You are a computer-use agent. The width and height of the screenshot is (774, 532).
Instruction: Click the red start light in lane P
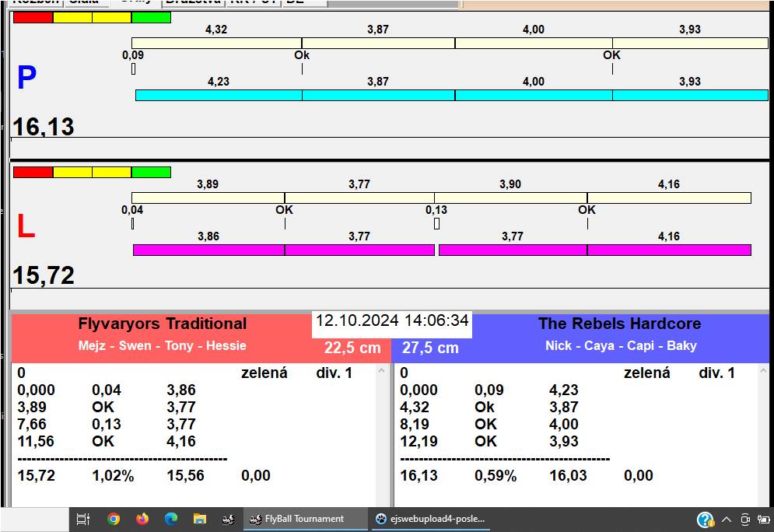point(33,17)
